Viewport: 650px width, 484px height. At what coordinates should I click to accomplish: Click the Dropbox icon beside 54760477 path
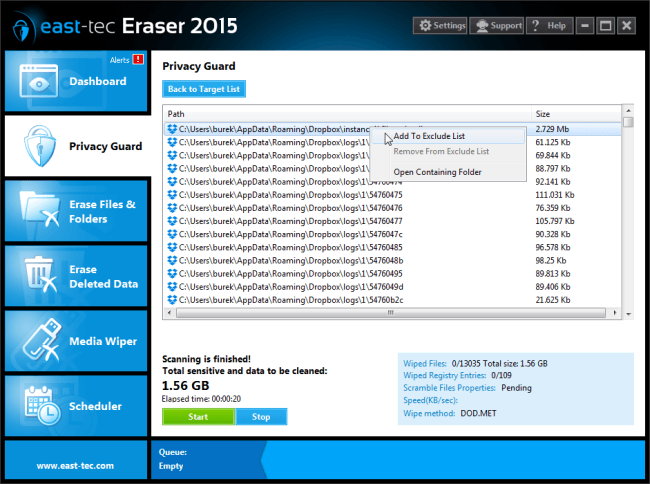tap(172, 221)
